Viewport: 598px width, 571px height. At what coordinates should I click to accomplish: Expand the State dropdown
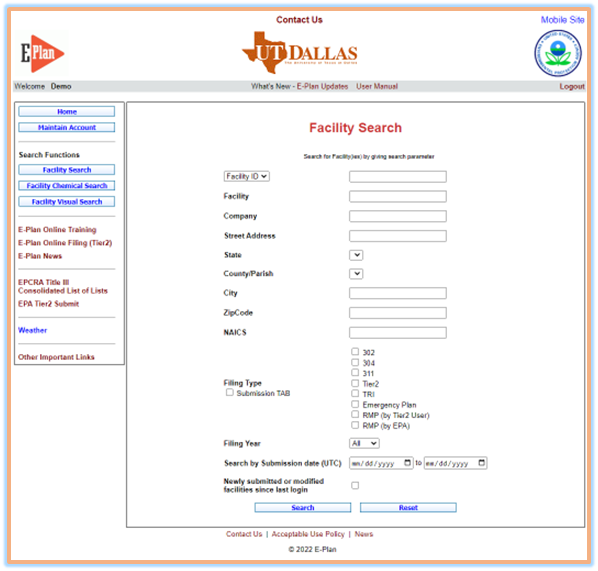coord(356,255)
